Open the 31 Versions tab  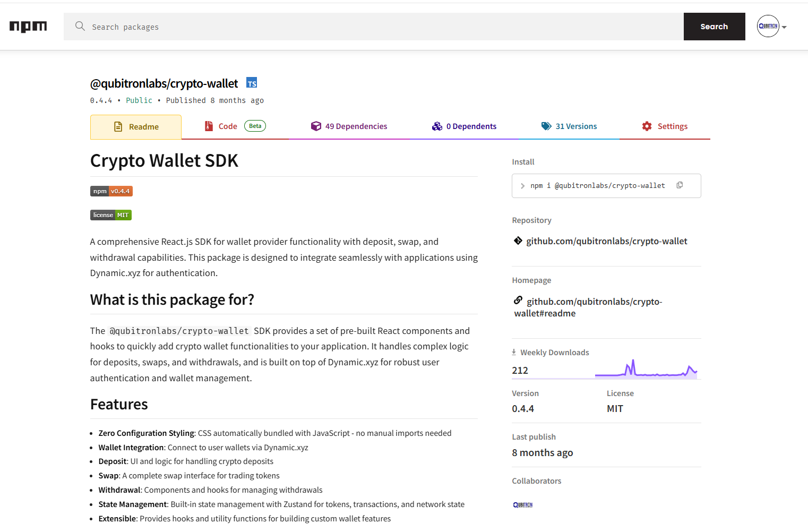(x=569, y=126)
